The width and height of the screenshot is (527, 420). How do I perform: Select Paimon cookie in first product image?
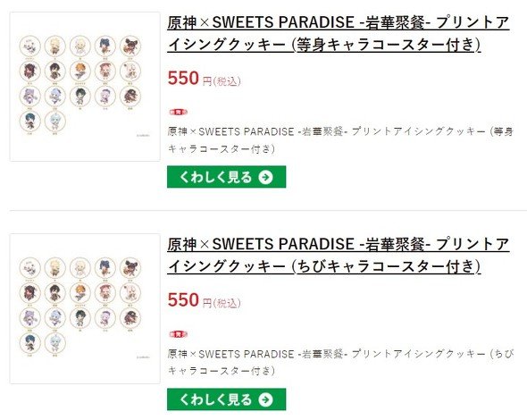(x=29, y=46)
